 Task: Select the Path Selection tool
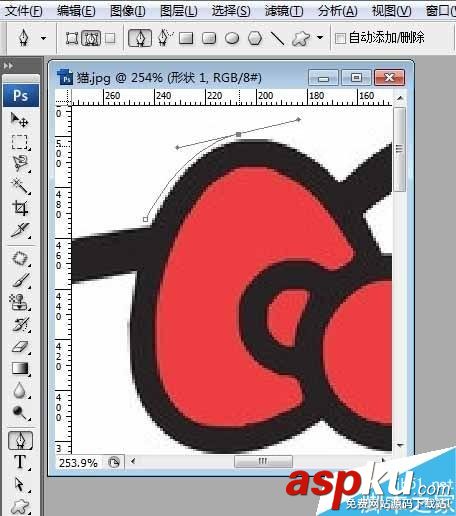tap(20, 484)
